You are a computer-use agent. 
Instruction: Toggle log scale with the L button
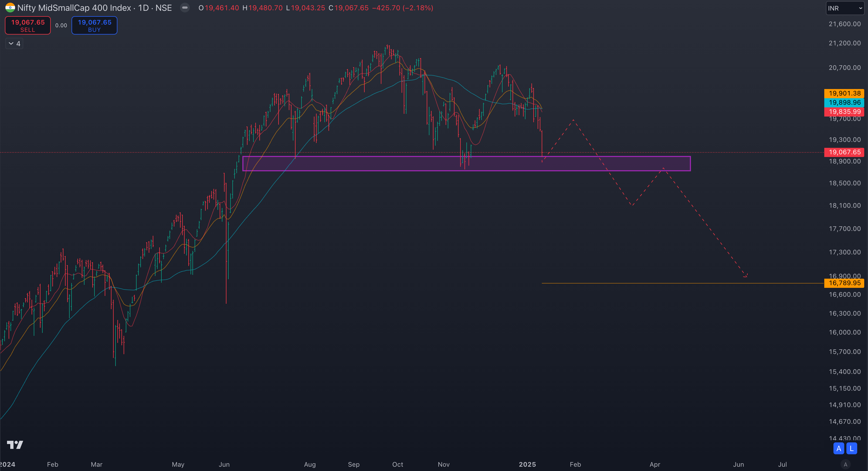click(x=852, y=448)
